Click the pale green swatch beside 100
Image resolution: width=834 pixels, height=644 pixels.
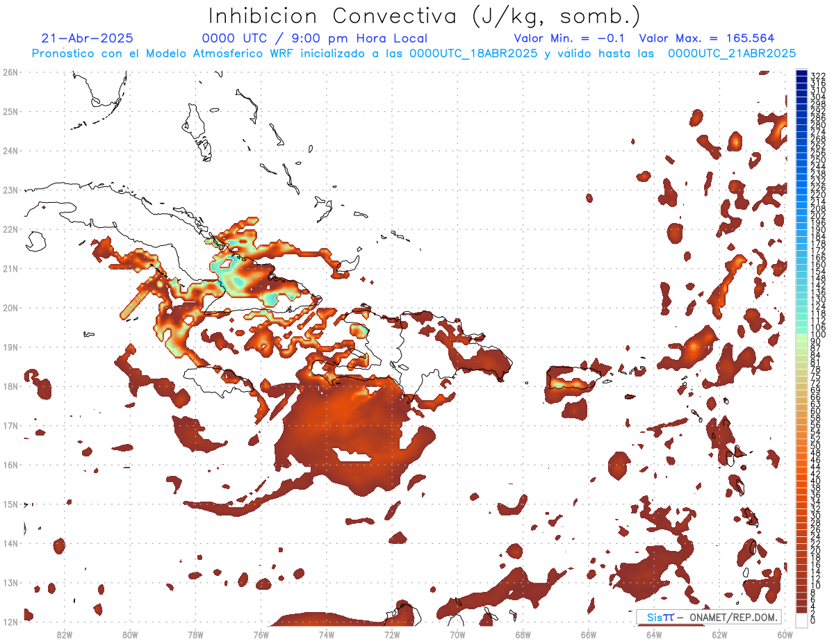pyautogui.click(x=802, y=338)
